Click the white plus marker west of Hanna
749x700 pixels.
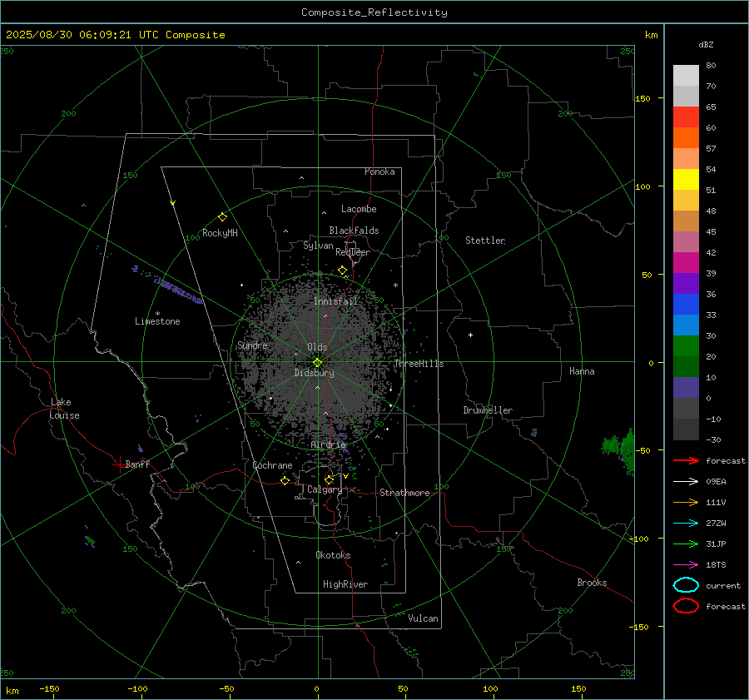click(470, 335)
